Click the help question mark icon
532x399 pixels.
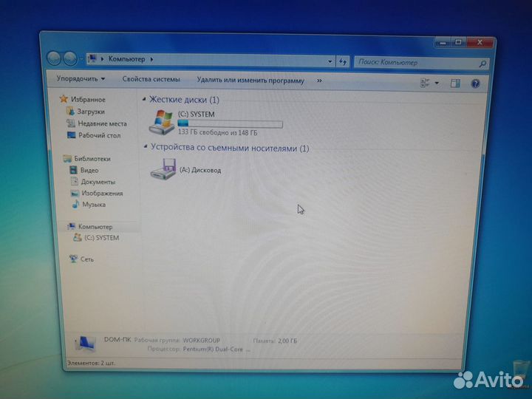point(476,83)
